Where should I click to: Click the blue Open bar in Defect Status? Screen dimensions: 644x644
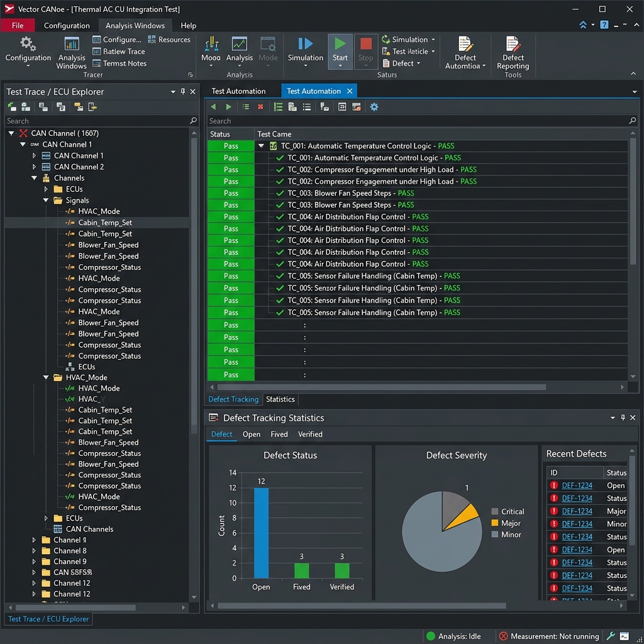click(261, 533)
